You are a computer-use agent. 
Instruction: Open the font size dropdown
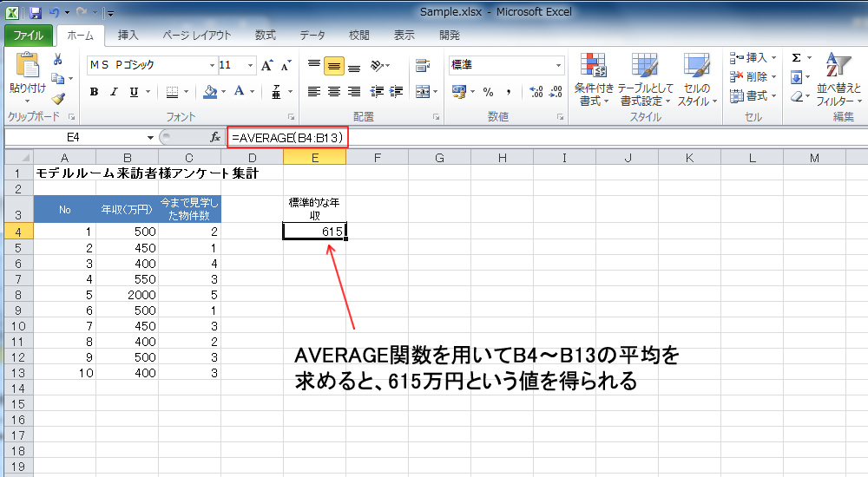click(250, 65)
